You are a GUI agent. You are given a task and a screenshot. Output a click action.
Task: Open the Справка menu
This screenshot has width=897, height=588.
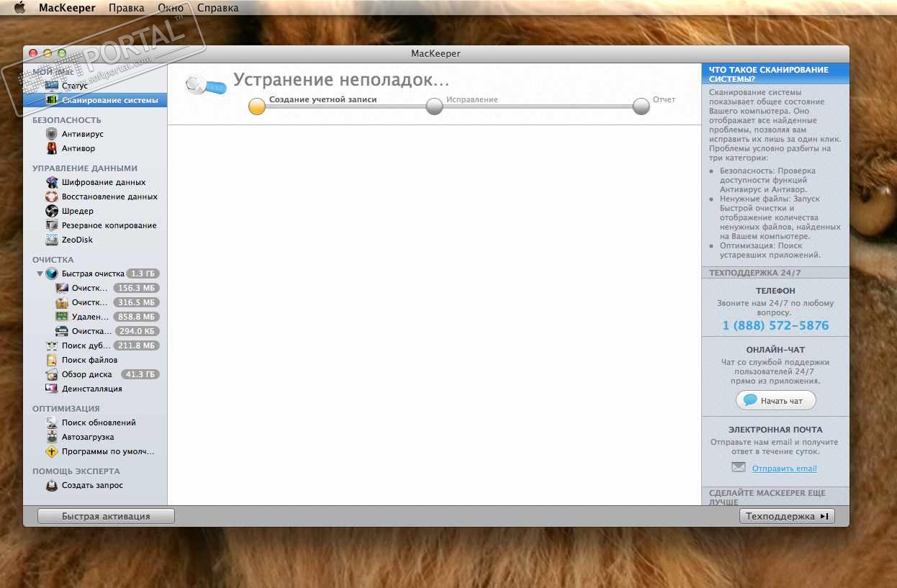click(x=217, y=8)
